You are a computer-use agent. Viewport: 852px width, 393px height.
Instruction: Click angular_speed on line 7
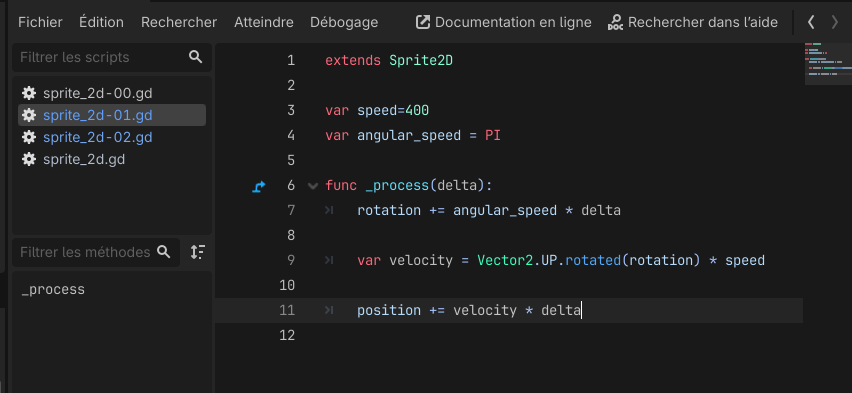pos(505,210)
